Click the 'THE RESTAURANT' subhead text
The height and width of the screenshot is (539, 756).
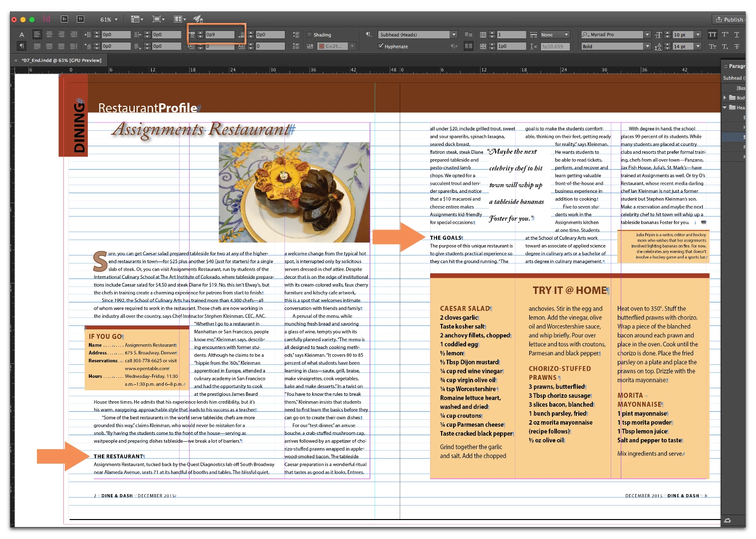tap(118, 456)
